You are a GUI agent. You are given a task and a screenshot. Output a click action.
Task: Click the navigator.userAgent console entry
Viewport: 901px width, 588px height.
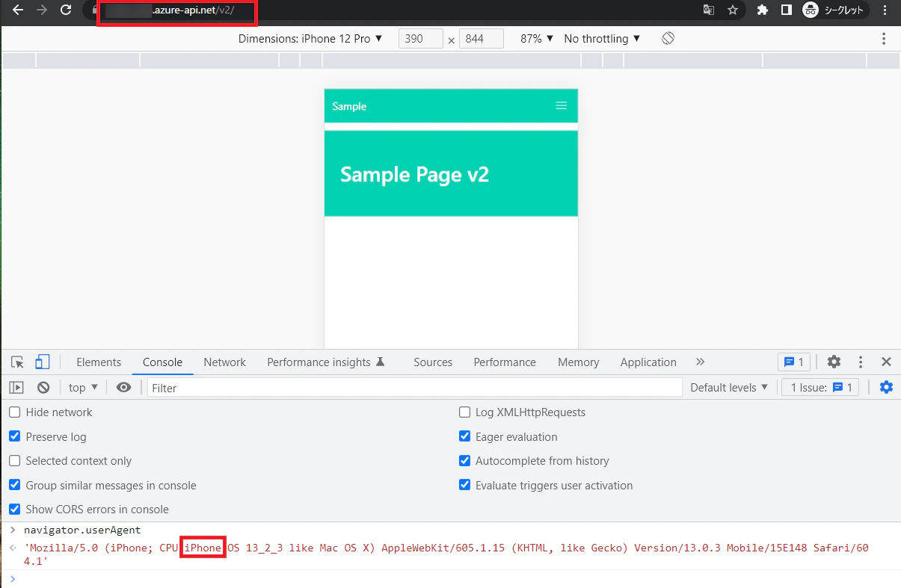[x=82, y=530]
